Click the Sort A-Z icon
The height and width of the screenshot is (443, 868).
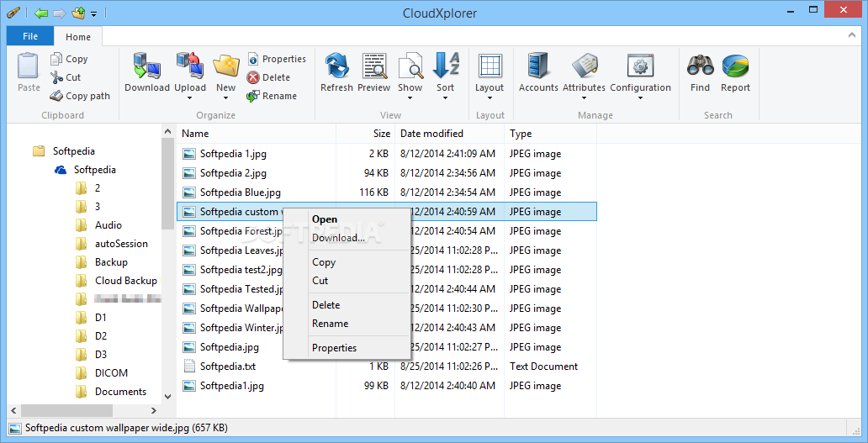coord(446,66)
